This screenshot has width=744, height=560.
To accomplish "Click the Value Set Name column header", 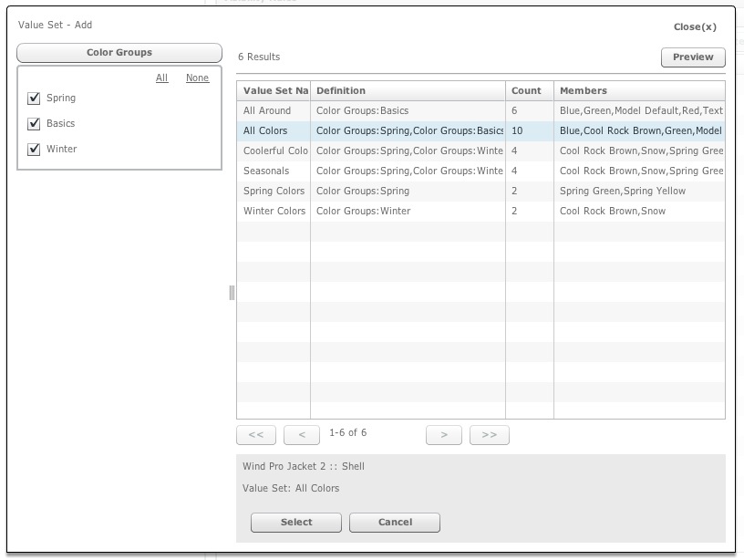I will pyautogui.click(x=273, y=90).
